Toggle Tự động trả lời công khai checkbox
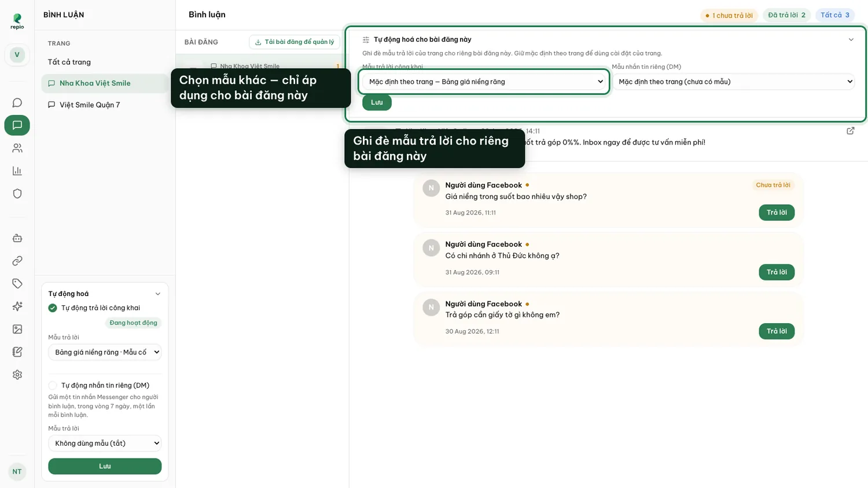This screenshot has height=488, width=868. (53, 308)
